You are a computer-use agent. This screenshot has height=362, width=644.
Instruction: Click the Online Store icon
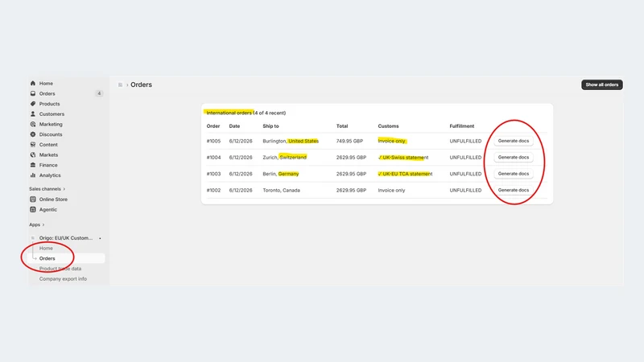pyautogui.click(x=33, y=199)
